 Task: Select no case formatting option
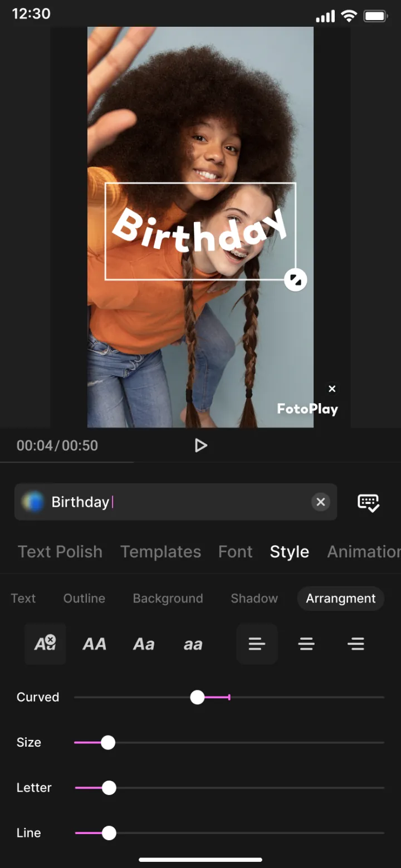(45, 644)
